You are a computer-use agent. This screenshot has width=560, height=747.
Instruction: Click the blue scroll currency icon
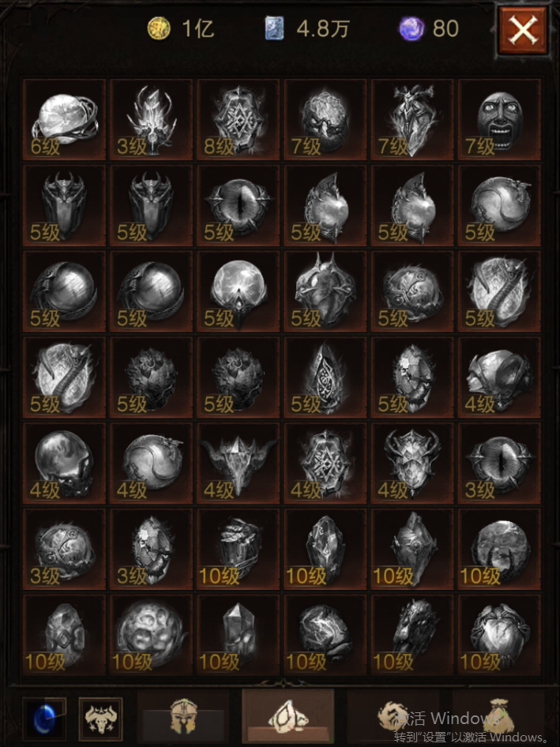[275, 28]
